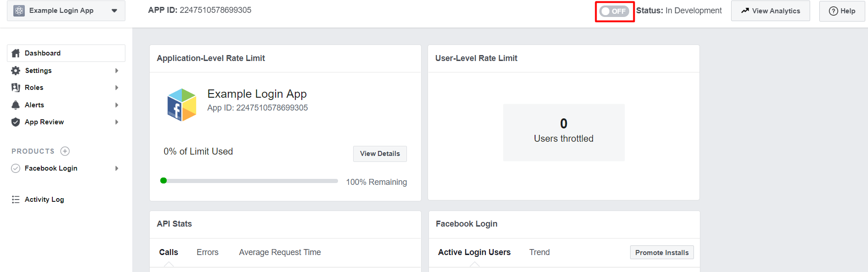This screenshot has height=272, width=868.
Task: Click the Activity Log list icon
Action: (x=16, y=200)
